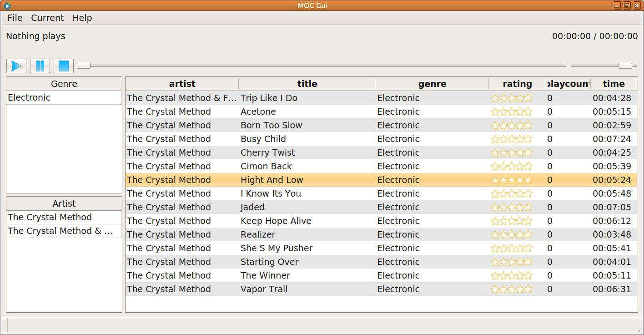Click the track seek slider handle
This screenshot has height=335, width=644.
coord(84,66)
